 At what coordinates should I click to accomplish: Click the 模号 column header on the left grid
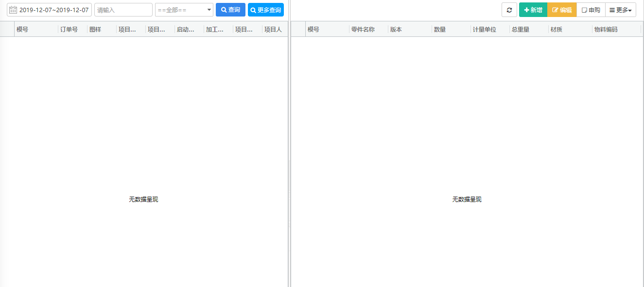click(21, 29)
